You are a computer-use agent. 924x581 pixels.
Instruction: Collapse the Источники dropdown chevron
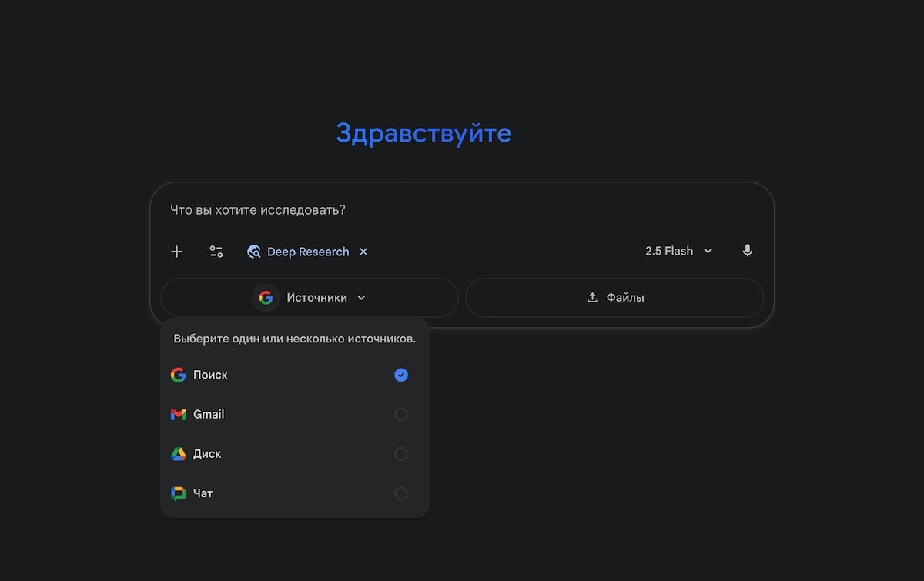(362, 298)
